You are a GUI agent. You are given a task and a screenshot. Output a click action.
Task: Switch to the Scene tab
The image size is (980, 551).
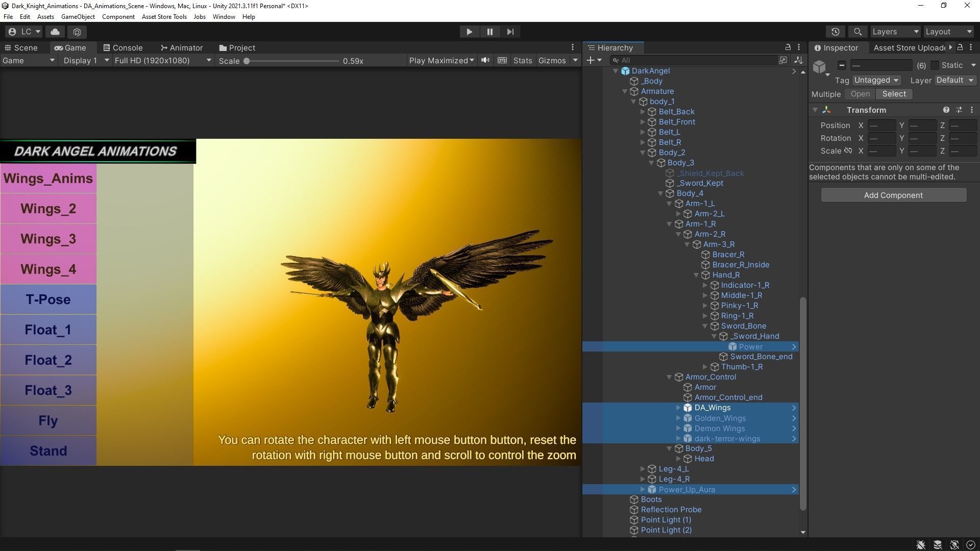(21, 47)
